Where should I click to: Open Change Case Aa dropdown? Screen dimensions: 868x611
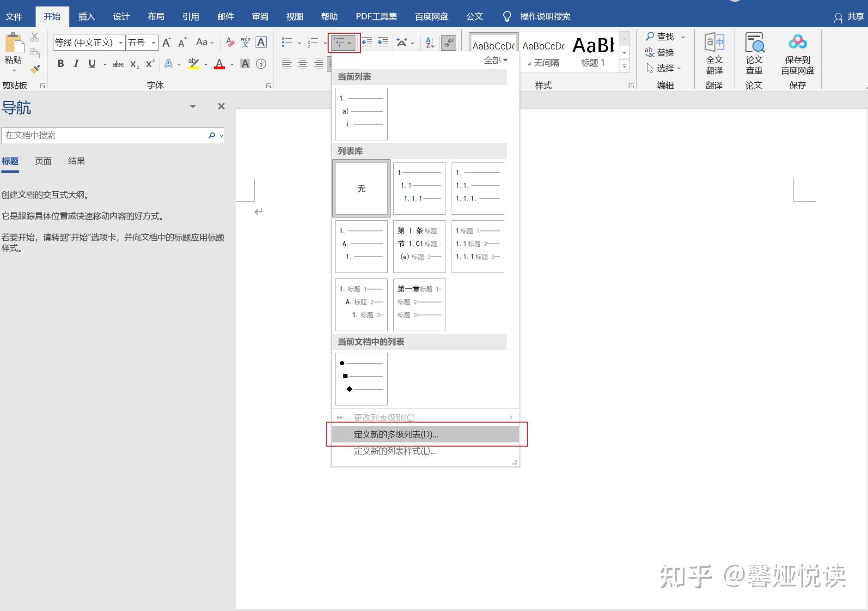205,42
